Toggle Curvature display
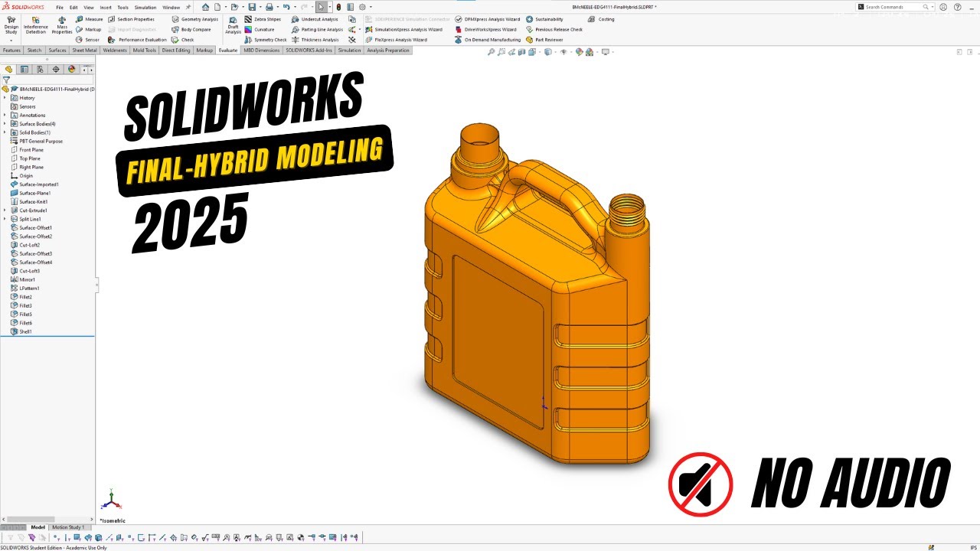 pos(260,29)
